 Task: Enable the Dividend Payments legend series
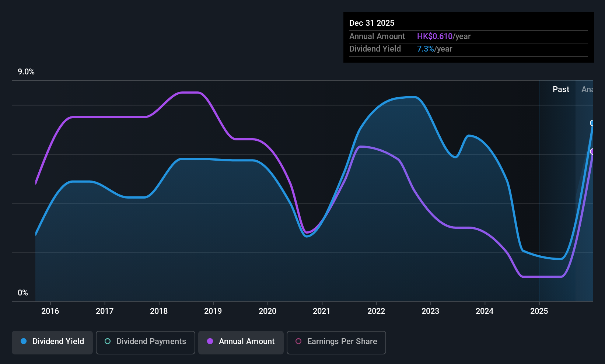click(146, 342)
